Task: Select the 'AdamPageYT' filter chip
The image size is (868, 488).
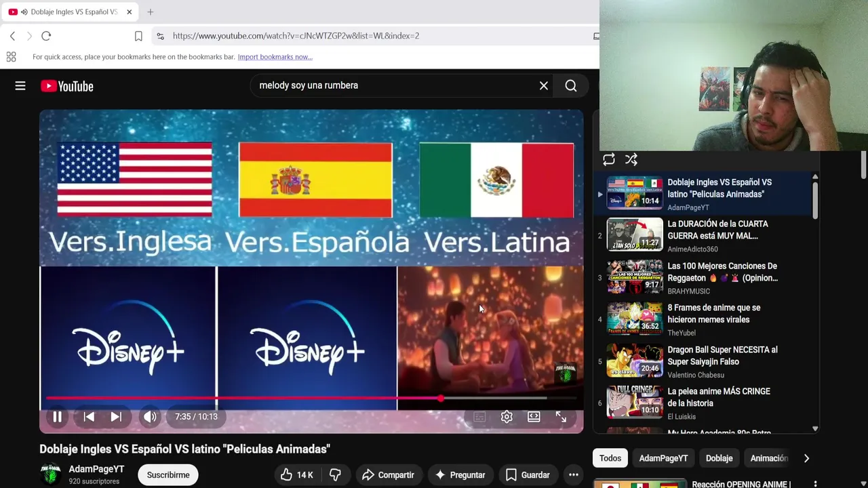Action: pyautogui.click(x=663, y=458)
